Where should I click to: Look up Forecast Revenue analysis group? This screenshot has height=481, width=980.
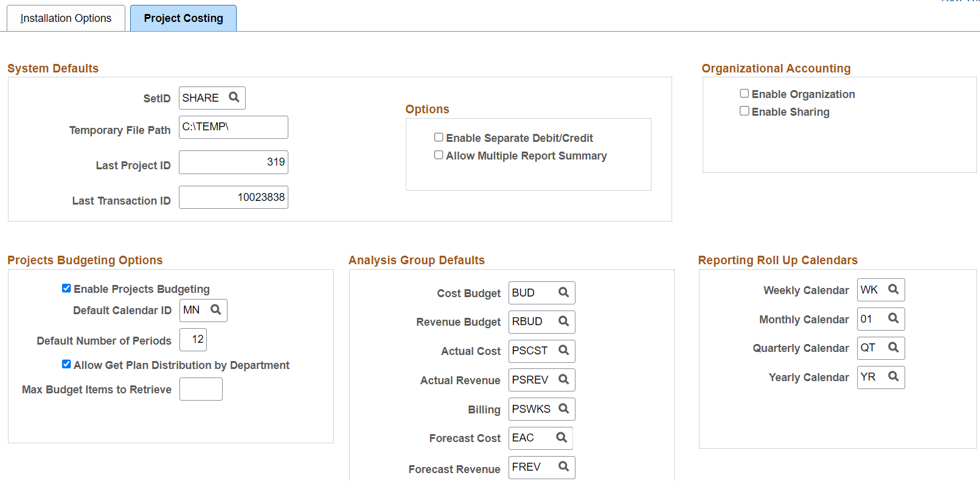pyautogui.click(x=564, y=467)
